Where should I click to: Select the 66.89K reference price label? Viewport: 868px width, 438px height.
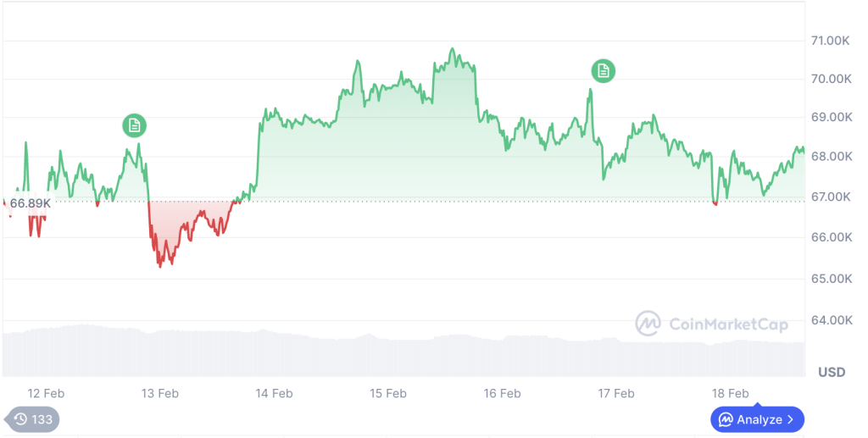(x=30, y=203)
